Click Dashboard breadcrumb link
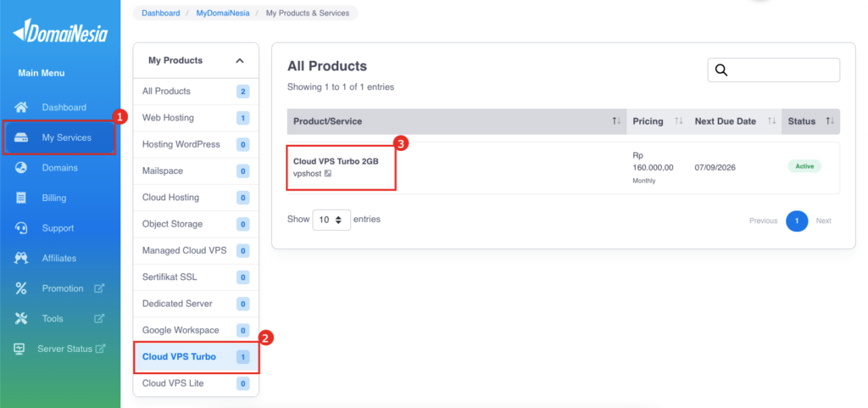 click(x=160, y=13)
